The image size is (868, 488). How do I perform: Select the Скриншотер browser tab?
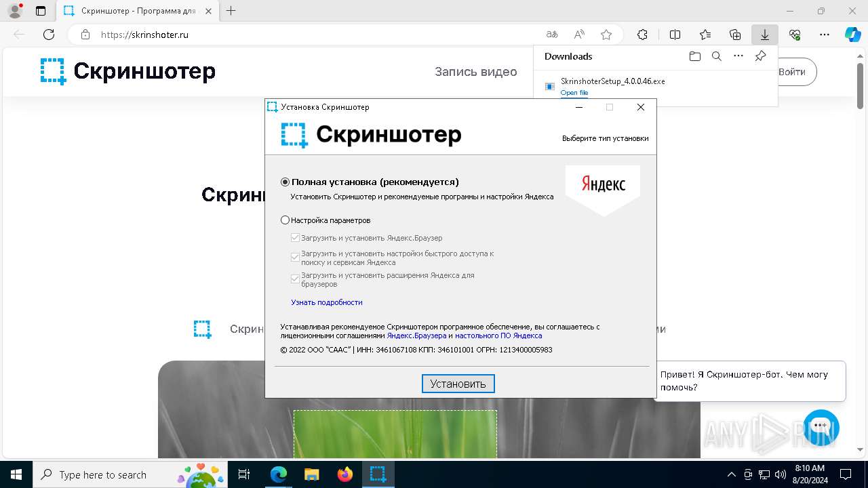pos(136,11)
